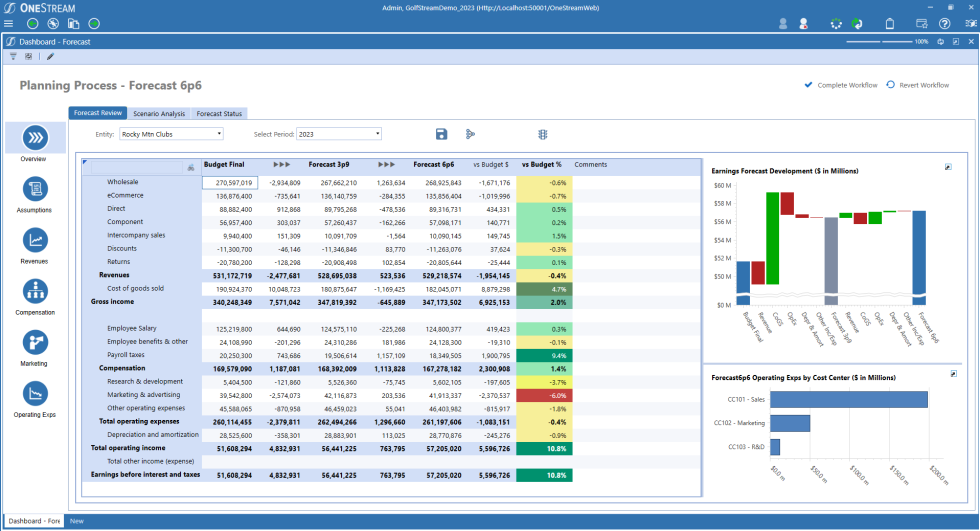Go to Compensation planning icon

click(x=35, y=290)
